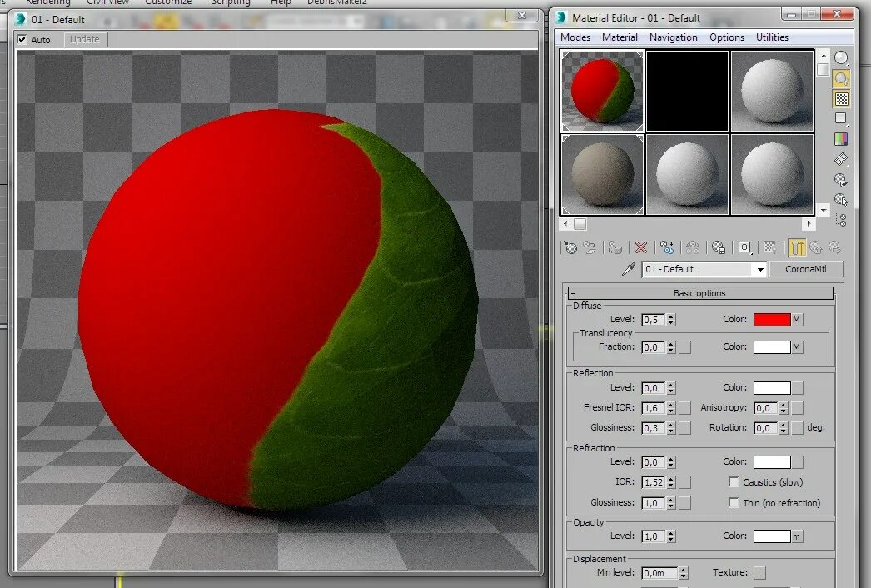Click the Displacement Texture map slot

759,572
